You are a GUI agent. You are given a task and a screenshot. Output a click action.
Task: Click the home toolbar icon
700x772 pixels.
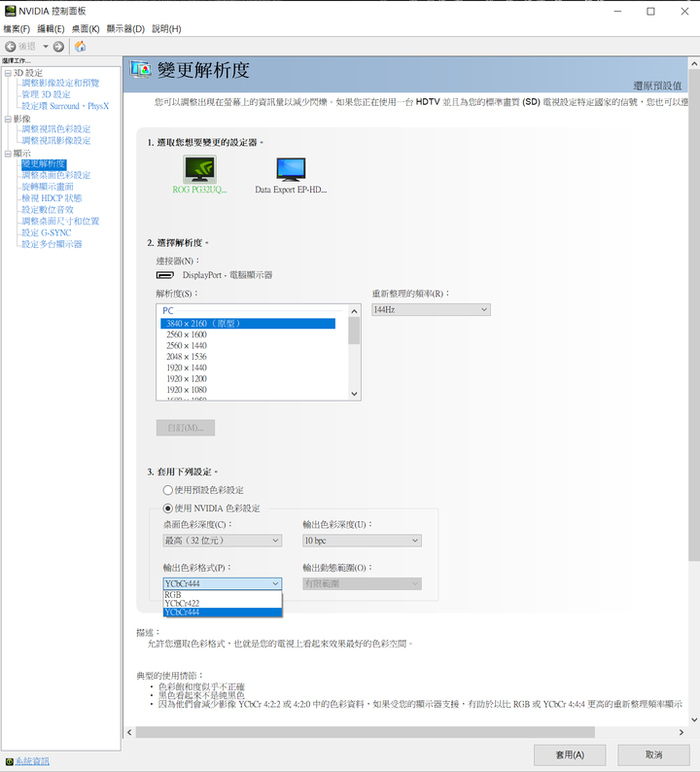81,47
